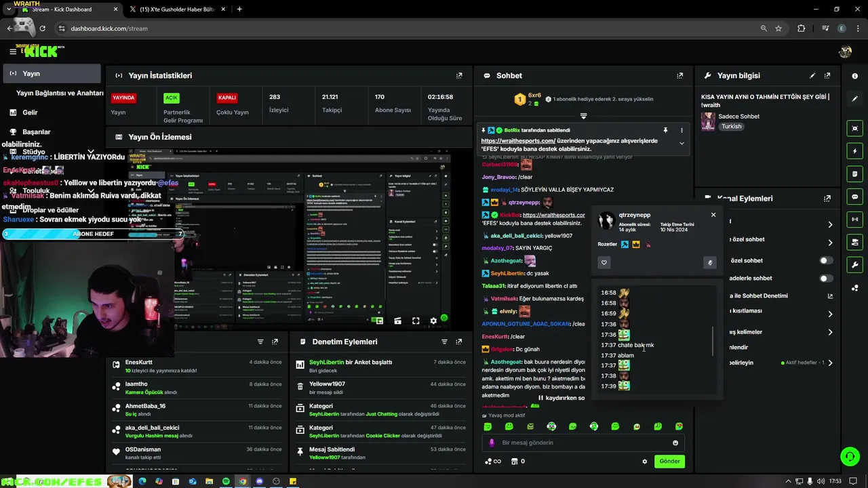
Task: Pop out the Yayın bilgisi panel
Action: pyautogui.click(x=827, y=76)
